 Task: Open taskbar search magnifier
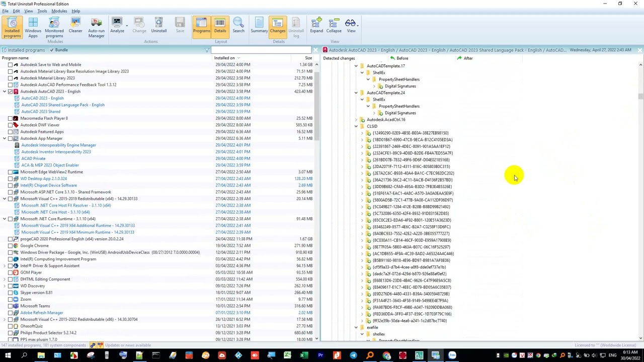24,356
